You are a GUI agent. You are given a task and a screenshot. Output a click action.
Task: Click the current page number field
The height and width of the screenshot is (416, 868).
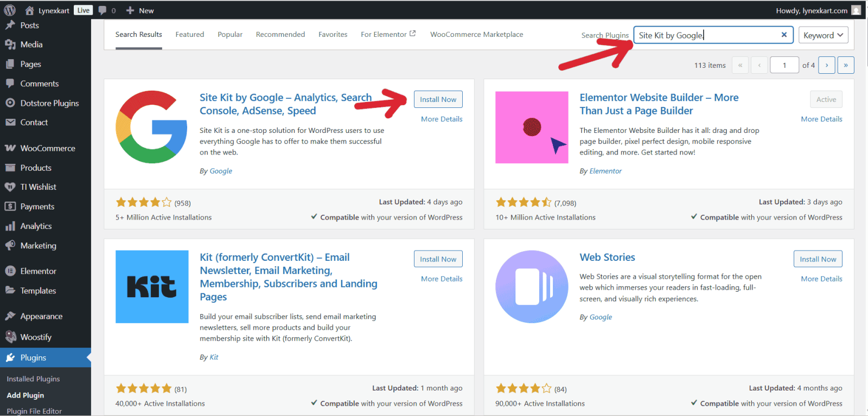point(784,65)
